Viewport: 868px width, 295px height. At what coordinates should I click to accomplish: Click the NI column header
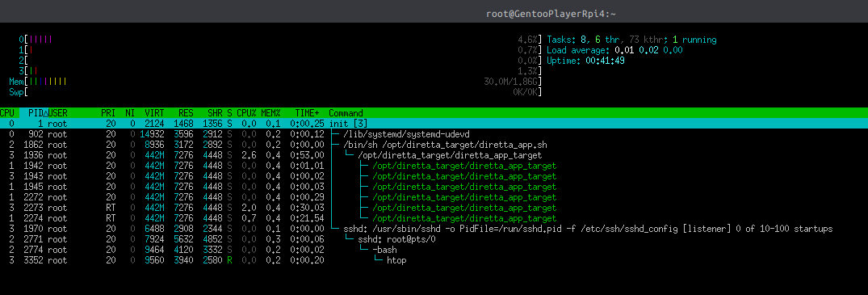(130, 112)
